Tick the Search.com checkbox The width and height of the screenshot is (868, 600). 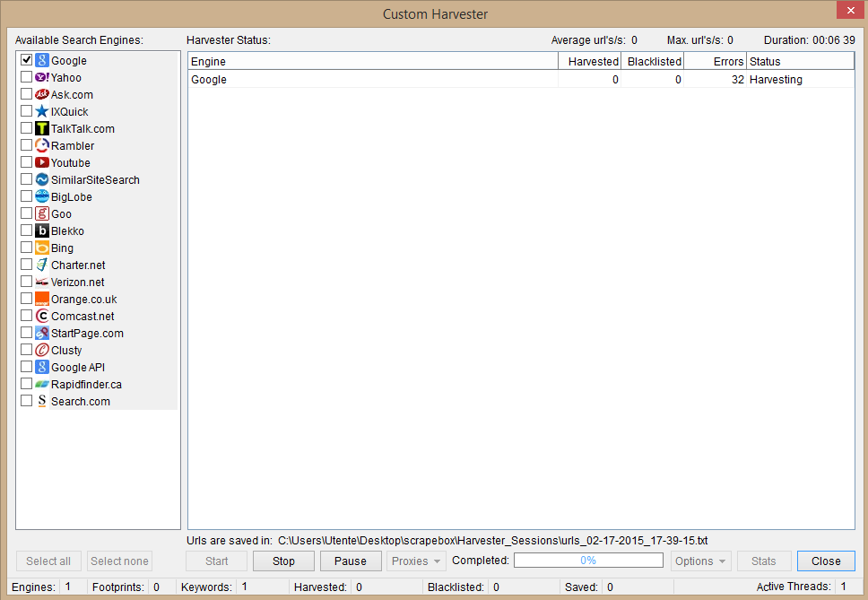coord(26,400)
